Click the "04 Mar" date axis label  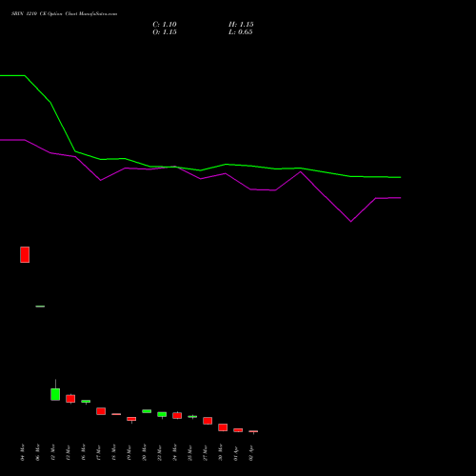22,452
